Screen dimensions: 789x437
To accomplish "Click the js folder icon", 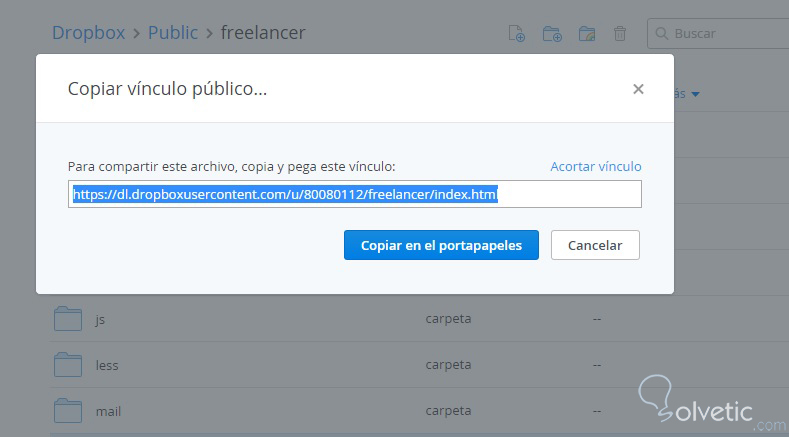I will tap(68, 318).
